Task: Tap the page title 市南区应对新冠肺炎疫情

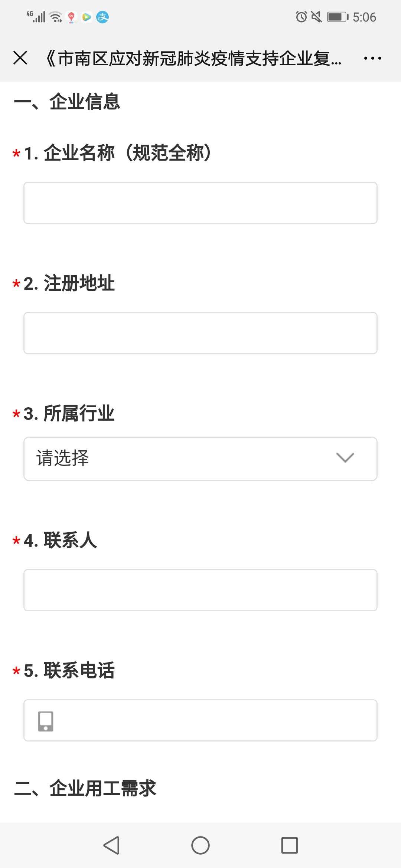Action: point(193,58)
